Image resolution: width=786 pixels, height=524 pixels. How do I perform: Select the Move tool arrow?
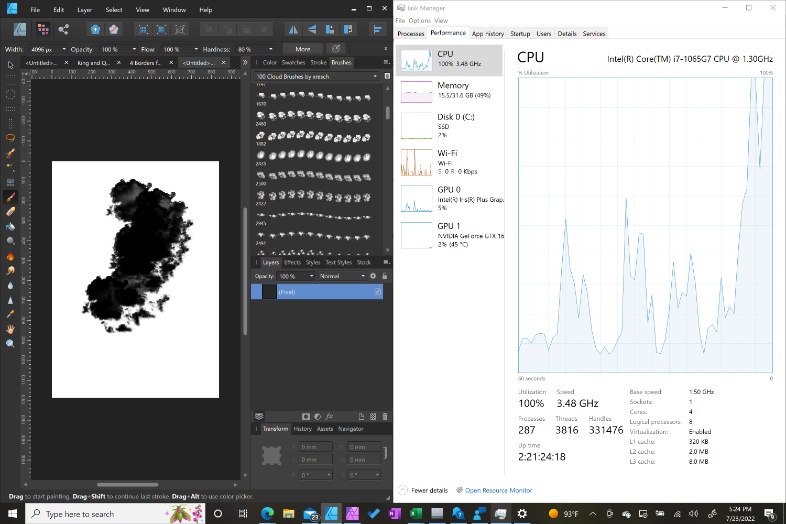[10, 65]
